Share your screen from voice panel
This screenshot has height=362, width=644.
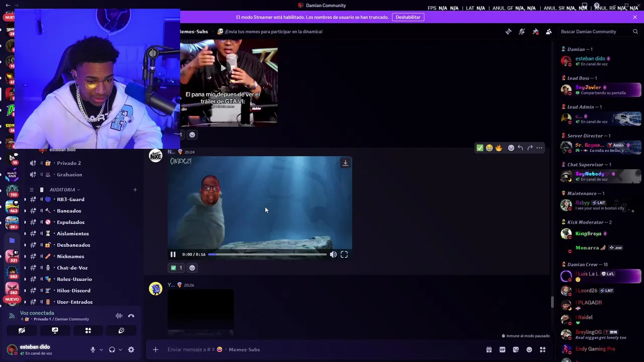click(55, 331)
